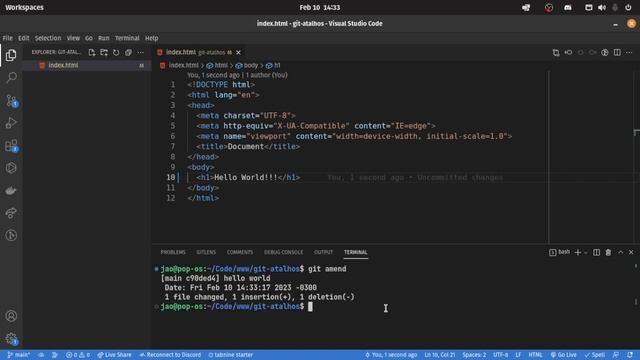Refresh the Explorer file list
640x360 pixels.
116,53
